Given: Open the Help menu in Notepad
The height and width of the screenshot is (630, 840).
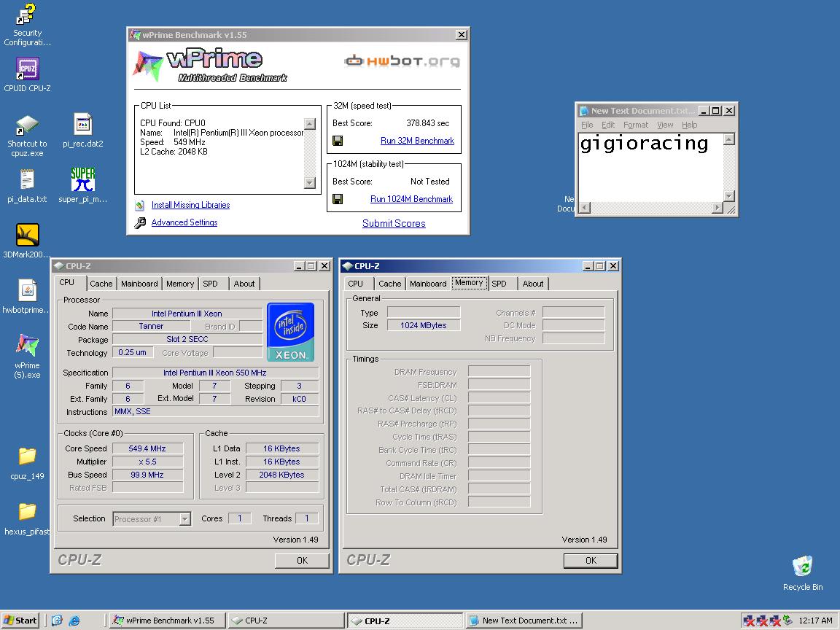Looking at the screenshot, I should tap(690, 125).
